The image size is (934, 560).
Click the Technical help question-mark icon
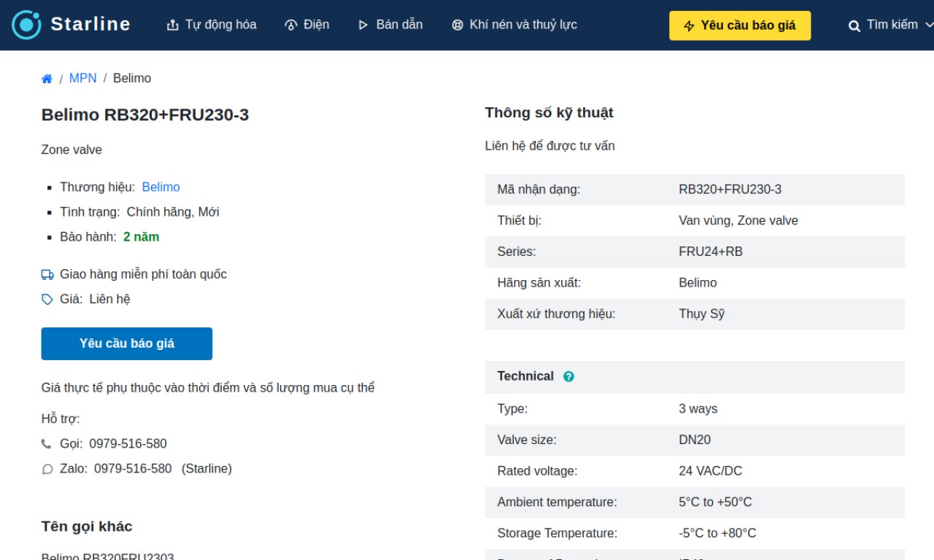click(x=568, y=377)
